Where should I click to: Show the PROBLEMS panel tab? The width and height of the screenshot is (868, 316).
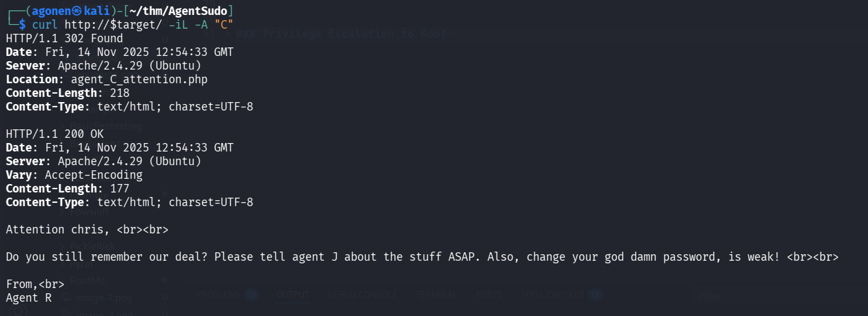click(x=219, y=295)
